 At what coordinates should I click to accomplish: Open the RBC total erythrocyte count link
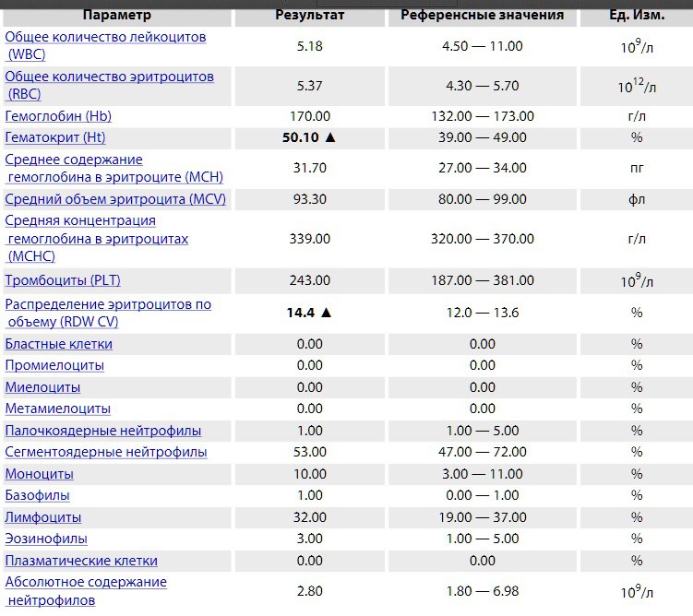point(109,77)
